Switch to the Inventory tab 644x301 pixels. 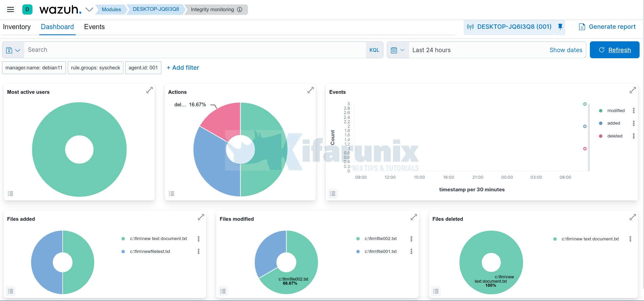[17, 27]
